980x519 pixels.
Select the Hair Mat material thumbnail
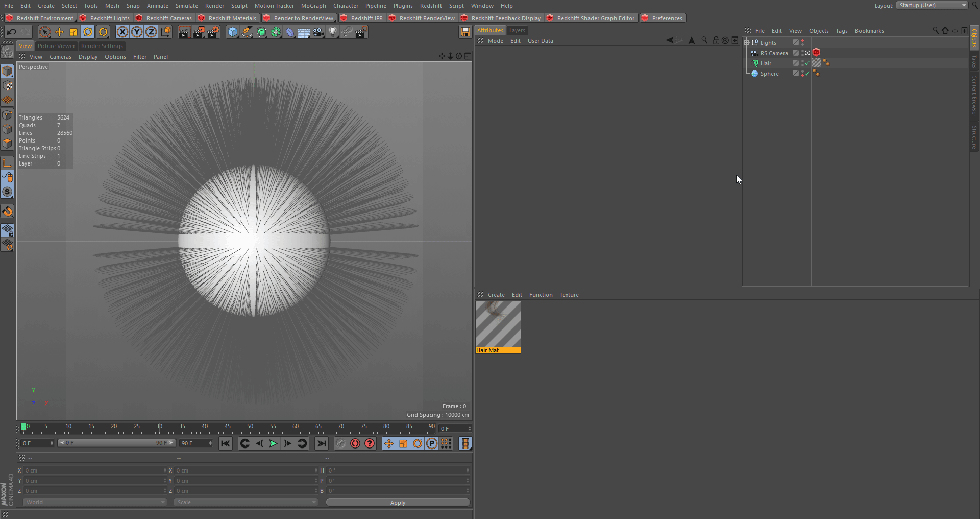pos(498,324)
